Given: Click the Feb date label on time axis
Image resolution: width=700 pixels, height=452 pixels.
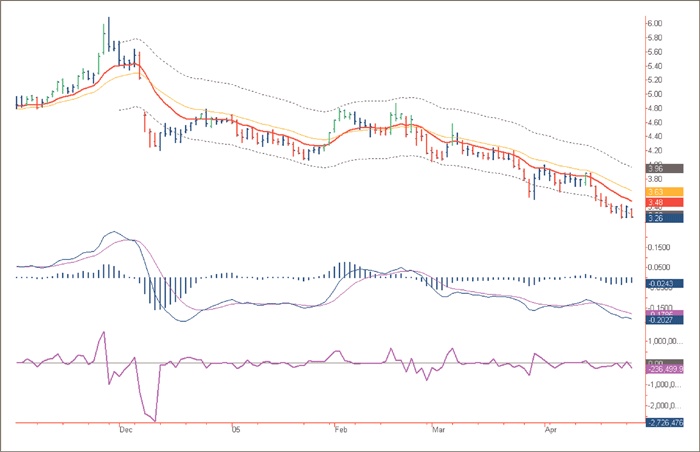Looking at the screenshot, I should [341, 429].
